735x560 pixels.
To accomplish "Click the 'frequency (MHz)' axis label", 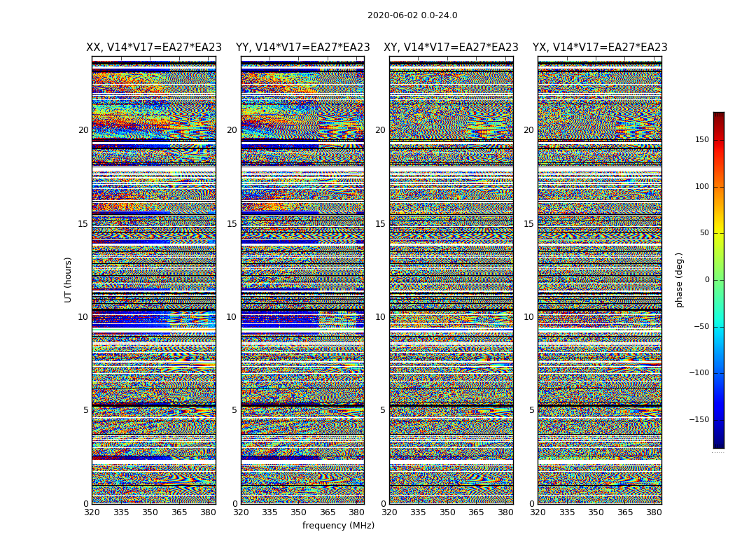I will point(338,525).
